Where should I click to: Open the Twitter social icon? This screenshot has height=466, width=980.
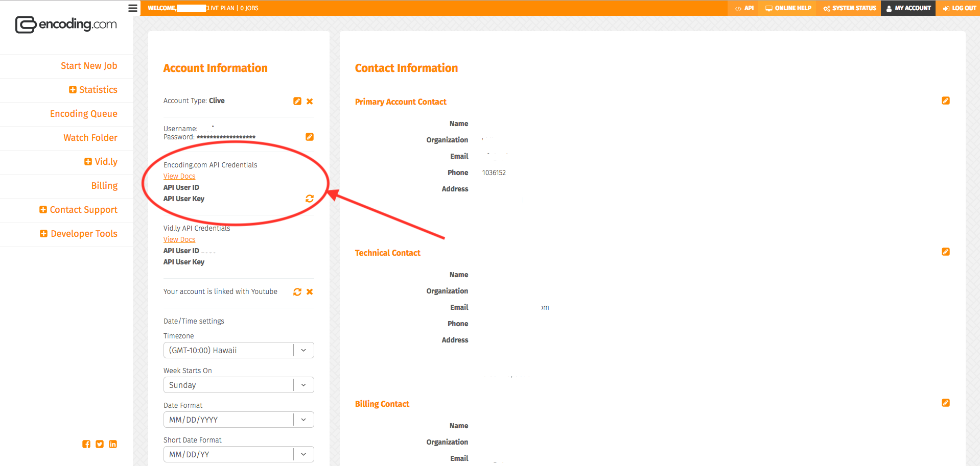(100, 444)
